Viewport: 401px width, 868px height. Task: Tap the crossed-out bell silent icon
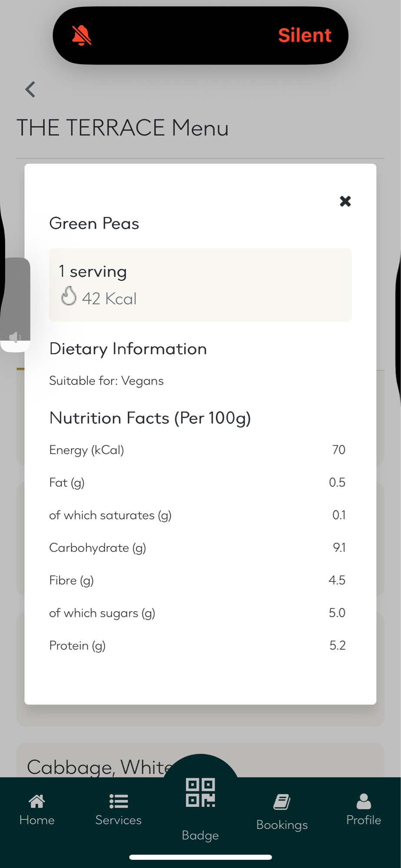pyautogui.click(x=81, y=35)
